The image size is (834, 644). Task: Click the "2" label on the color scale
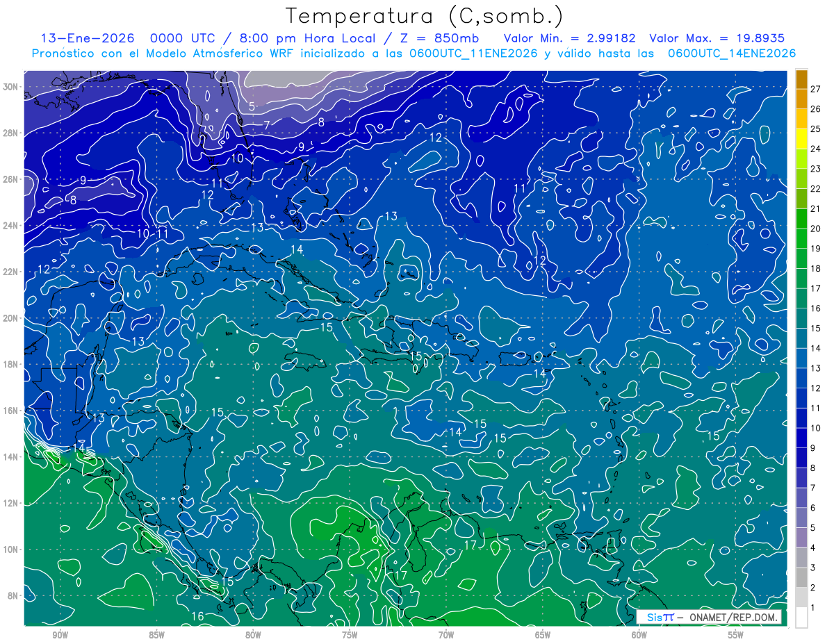point(813,588)
